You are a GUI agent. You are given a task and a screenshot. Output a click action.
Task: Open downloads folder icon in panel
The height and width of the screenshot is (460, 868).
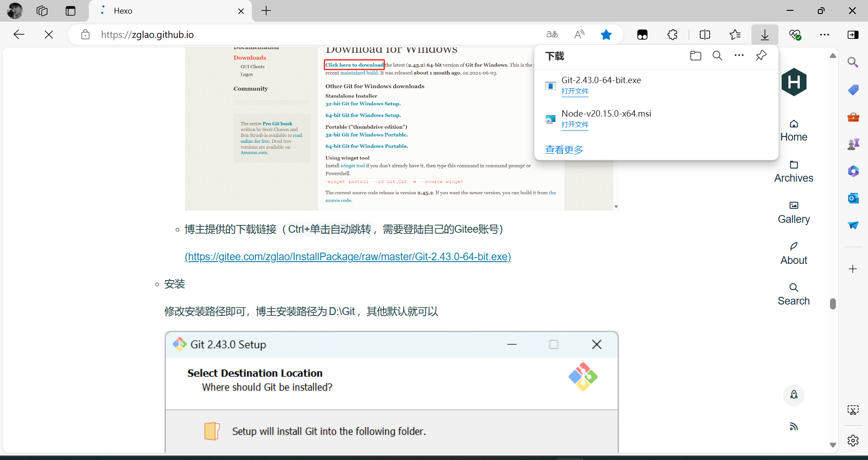pos(696,56)
